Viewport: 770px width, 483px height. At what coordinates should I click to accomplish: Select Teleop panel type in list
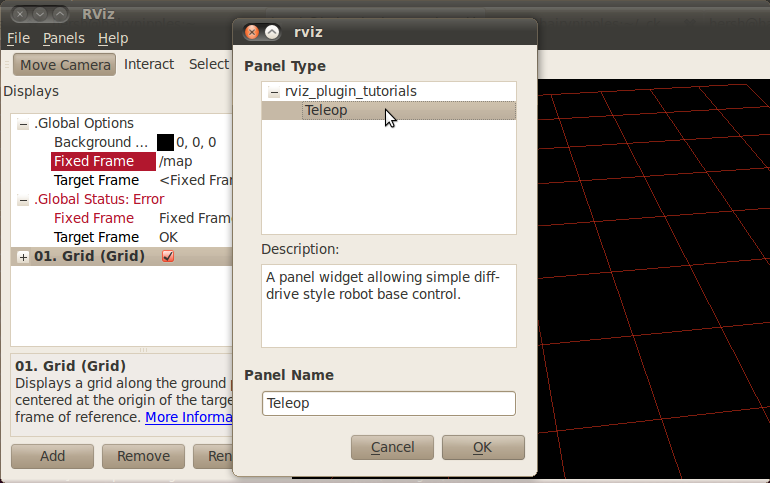coord(326,110)
